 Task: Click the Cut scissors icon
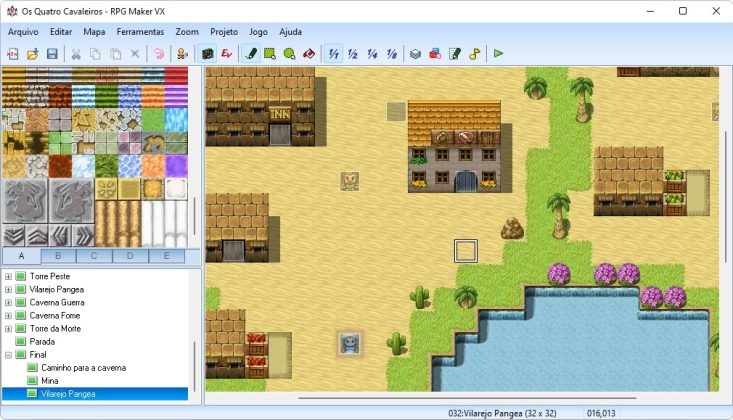(x=76, y=54)
